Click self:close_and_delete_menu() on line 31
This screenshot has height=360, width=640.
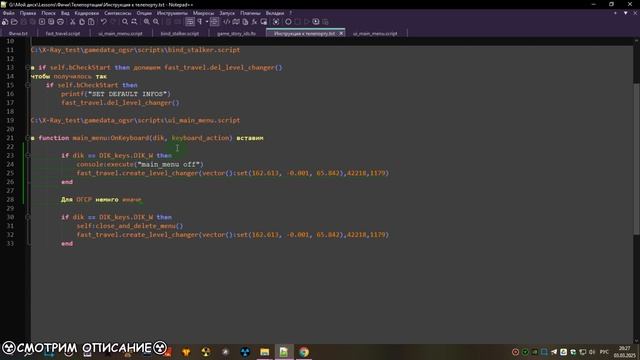pyautogui.click(x=130, y=226)
